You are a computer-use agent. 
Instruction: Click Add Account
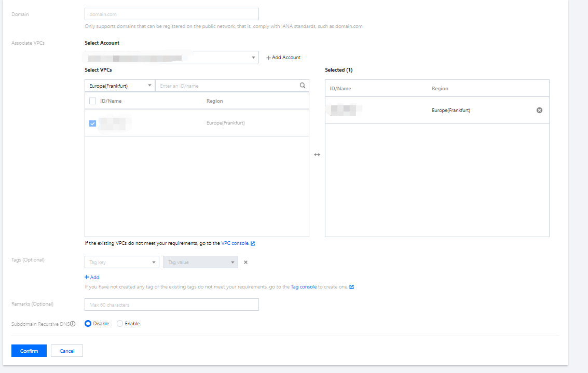(283, 58)
